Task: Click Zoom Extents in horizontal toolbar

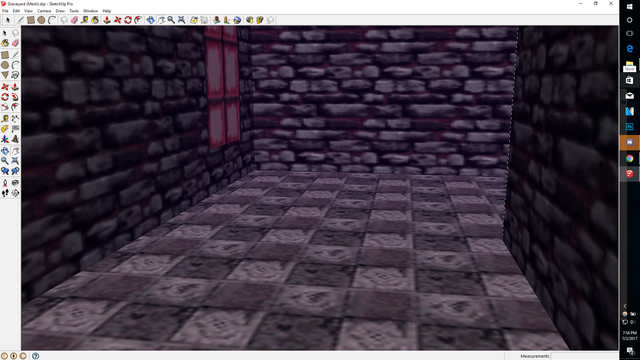Action: [182, 20]
